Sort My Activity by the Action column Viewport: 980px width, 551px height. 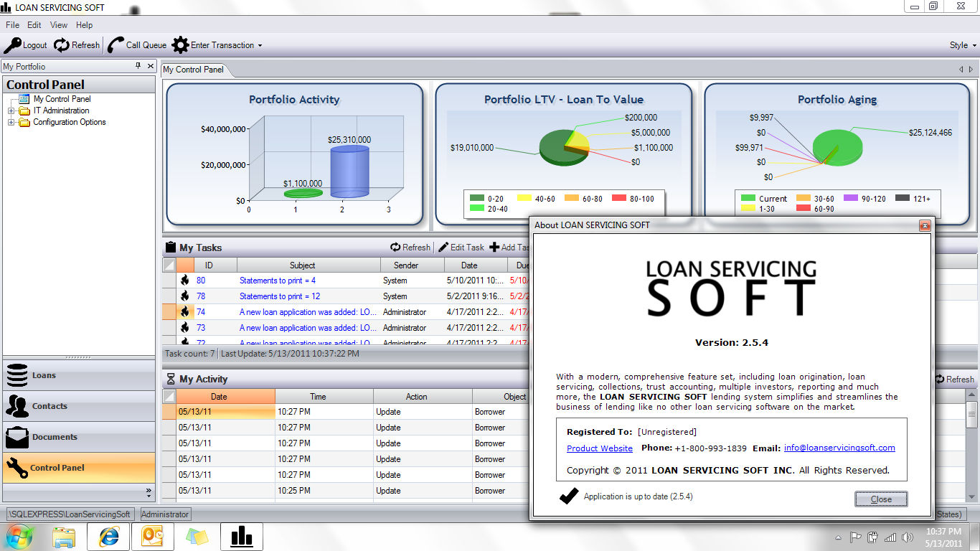(423, 396)
